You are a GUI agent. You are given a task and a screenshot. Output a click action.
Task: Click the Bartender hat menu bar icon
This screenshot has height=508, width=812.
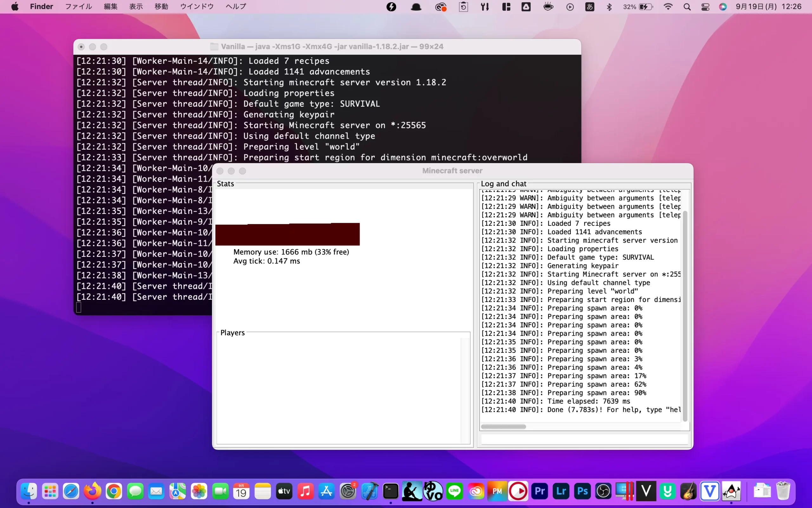416,7
